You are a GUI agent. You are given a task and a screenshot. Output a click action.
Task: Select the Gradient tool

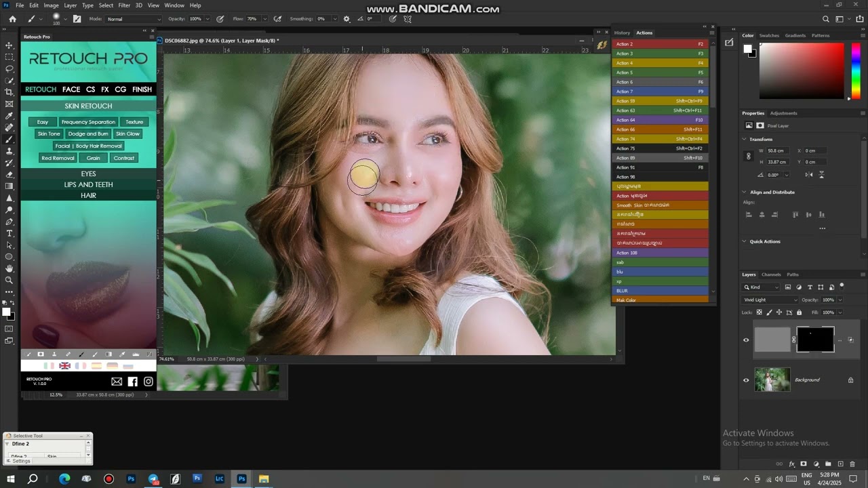click(9, 186)
